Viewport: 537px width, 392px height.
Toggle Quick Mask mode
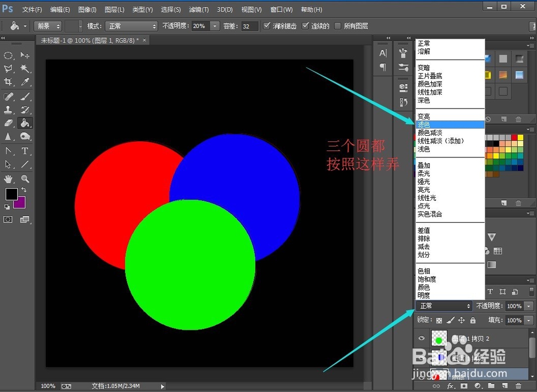pyautogui.click(x=8, y=220)
